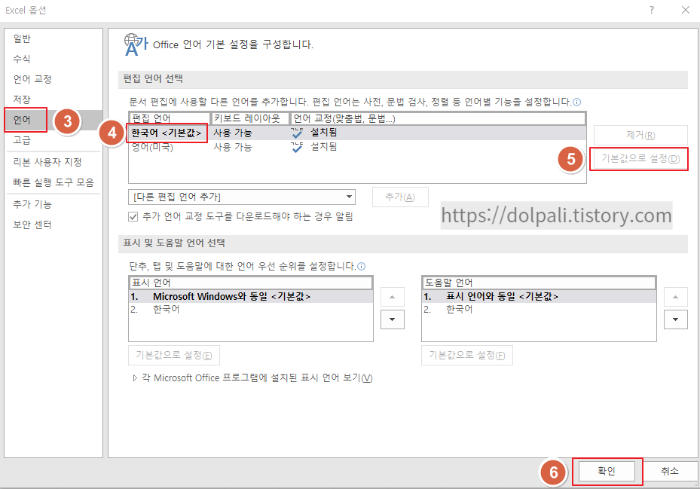The width and height of the screenshot is (700, 489).
Task: Open the 저장 options category
Action: tap(21, 99)
